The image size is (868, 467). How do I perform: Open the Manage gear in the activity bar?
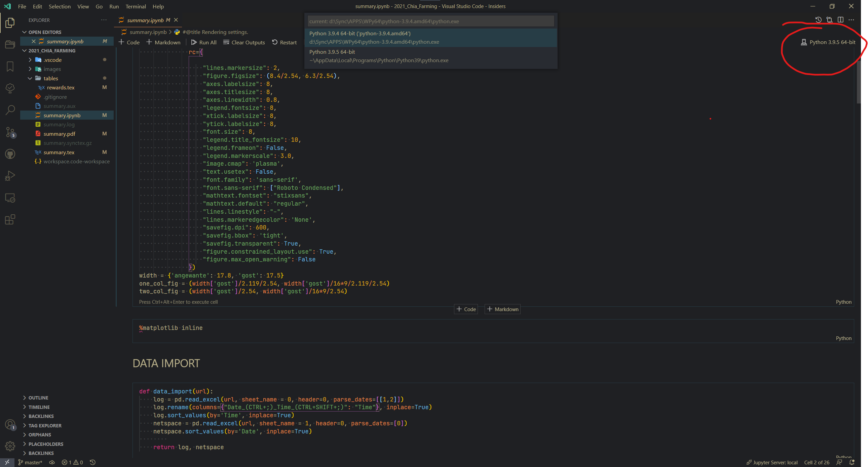point(10,446)
